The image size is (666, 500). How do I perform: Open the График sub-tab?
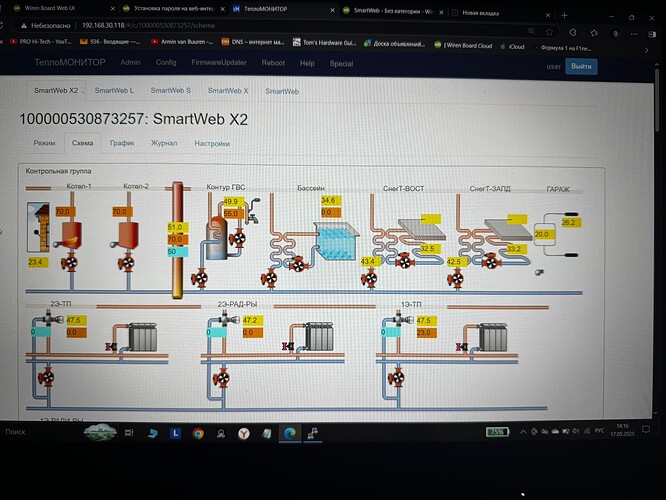[122, 143]
